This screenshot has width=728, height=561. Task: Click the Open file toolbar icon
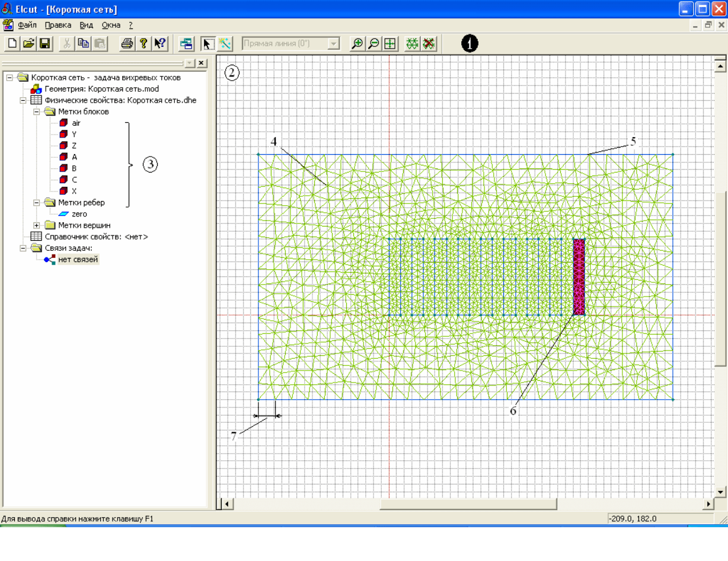coord(28,43)
